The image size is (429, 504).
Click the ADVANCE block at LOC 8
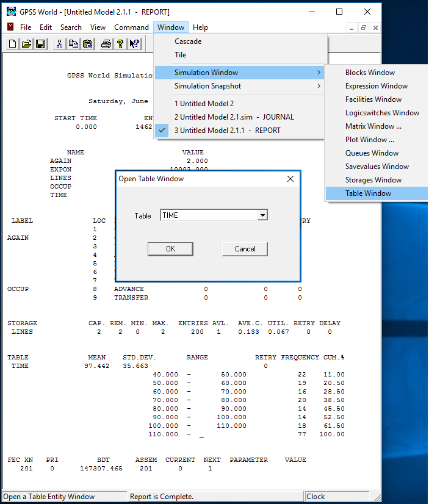click(x=129, y=289)
